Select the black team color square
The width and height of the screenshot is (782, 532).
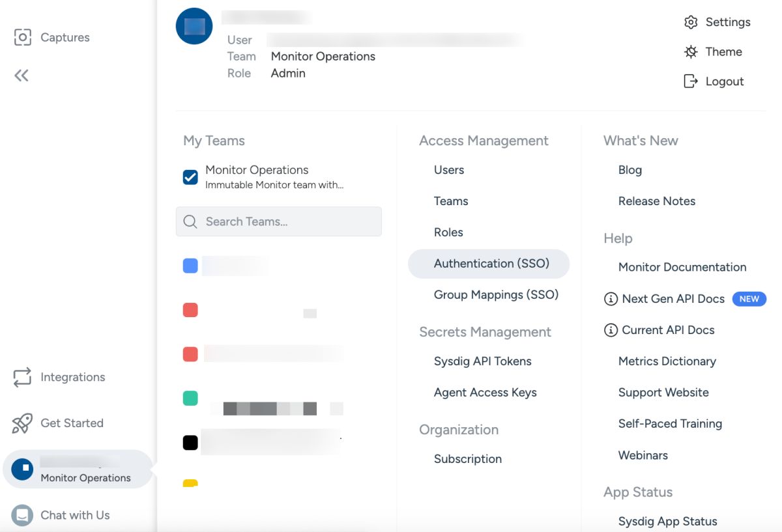click(190, 443)
